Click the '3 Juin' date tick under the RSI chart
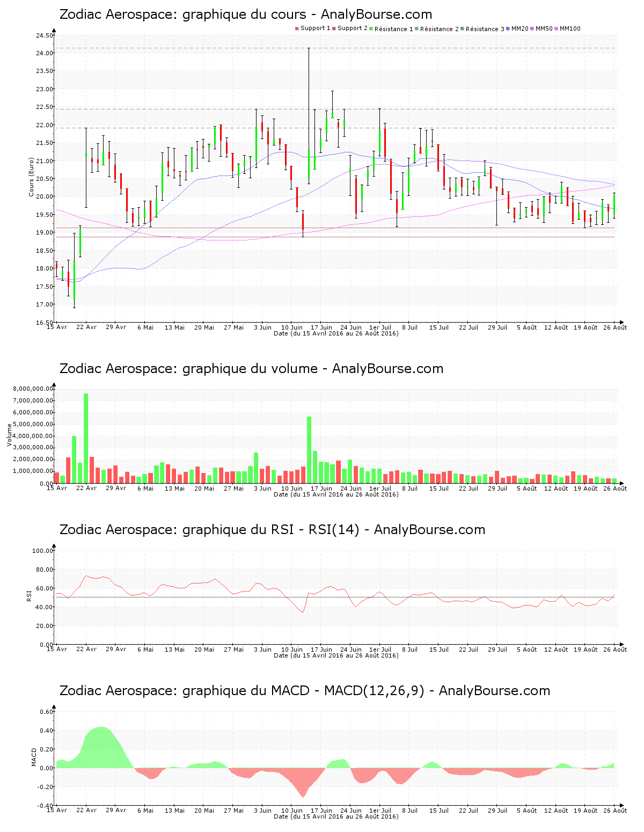The height and width of the screenshot is (832, 644). click(262, 649)
